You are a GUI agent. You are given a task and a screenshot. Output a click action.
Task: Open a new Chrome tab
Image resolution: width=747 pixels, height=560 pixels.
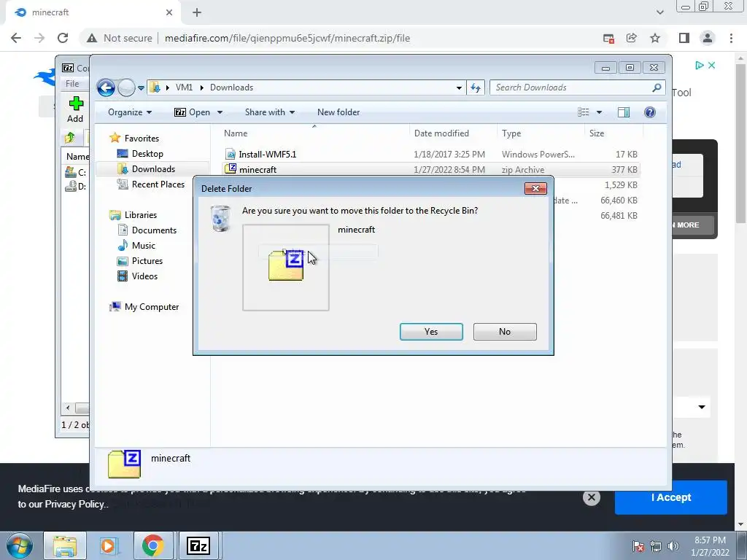tap(197, 13)
